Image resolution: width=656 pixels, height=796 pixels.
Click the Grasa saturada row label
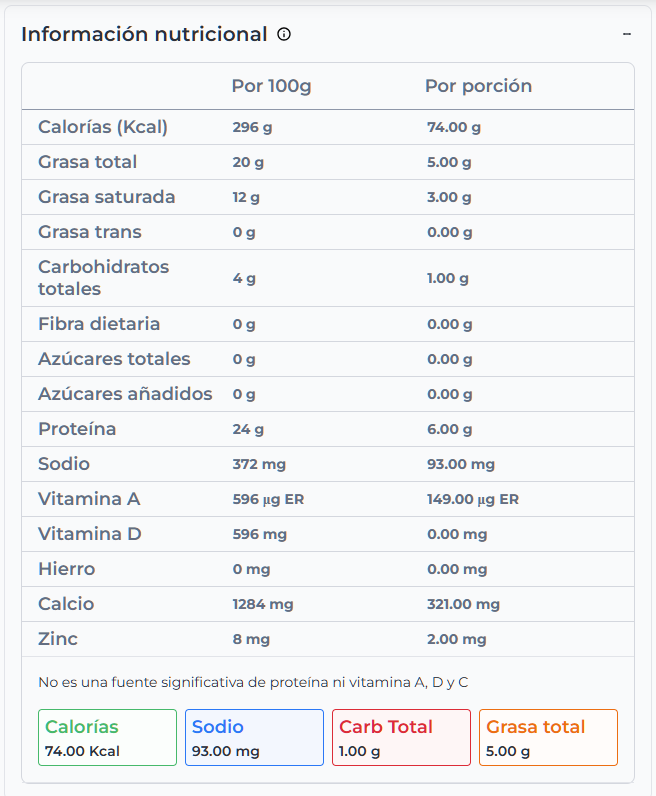[x=106, y=197]
